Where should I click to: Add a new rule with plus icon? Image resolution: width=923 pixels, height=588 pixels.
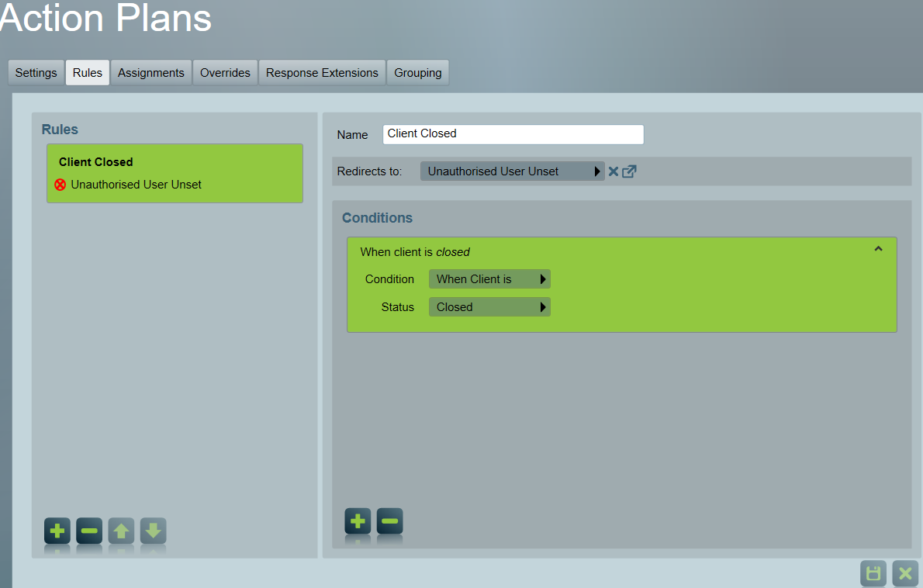tap(57, 531)
